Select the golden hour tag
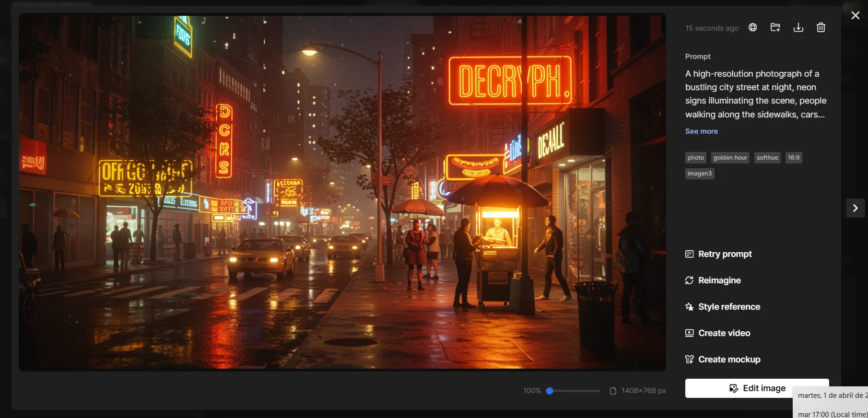Image resolution: width=868 pixels, height=418 pixels. click(730, 158)
